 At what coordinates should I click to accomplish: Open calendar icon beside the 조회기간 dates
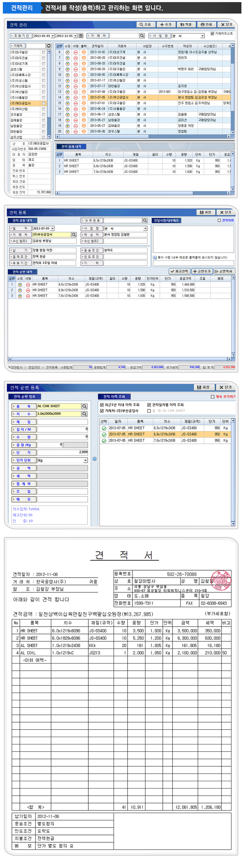(x=81, y=36)
